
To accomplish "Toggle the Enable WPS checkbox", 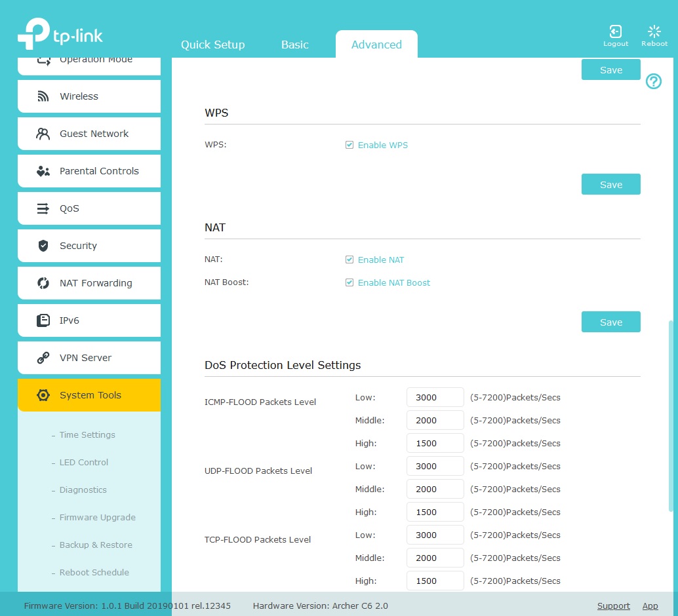I will point(349,145).
